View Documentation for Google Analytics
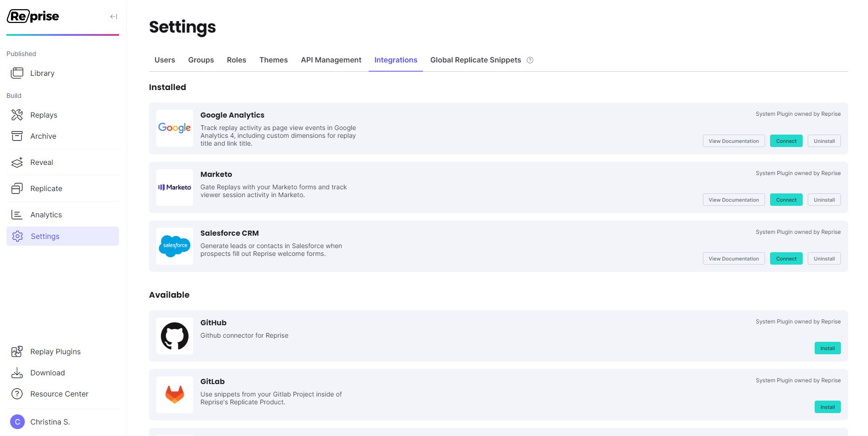This screenshot has width=868, height=436. 734,141
